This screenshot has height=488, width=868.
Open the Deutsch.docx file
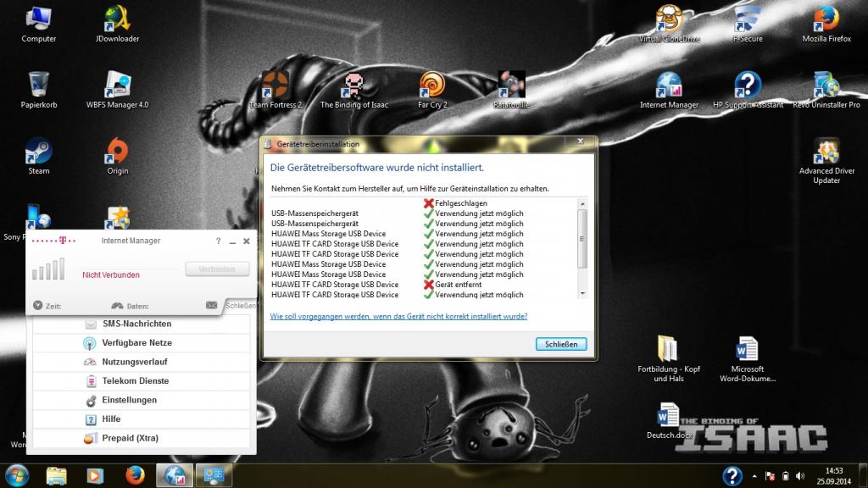click(669, 420)
